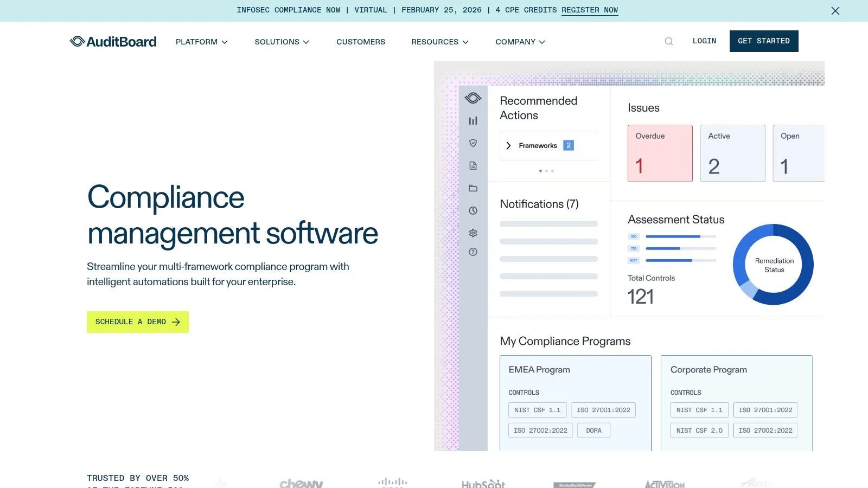Click the clock history icon in sidebar
868x488 pixels.
(x=473, y=211)
